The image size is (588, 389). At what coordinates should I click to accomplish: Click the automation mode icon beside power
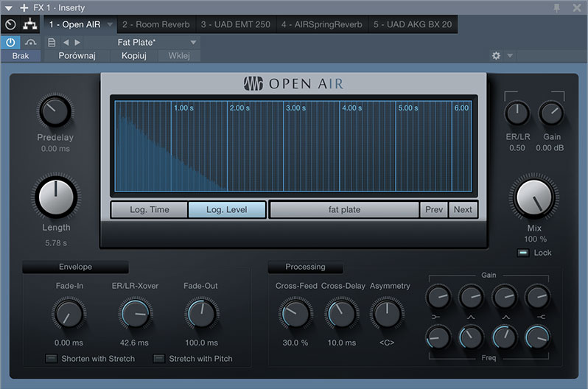pyautogui.click(x=30, y=43)
